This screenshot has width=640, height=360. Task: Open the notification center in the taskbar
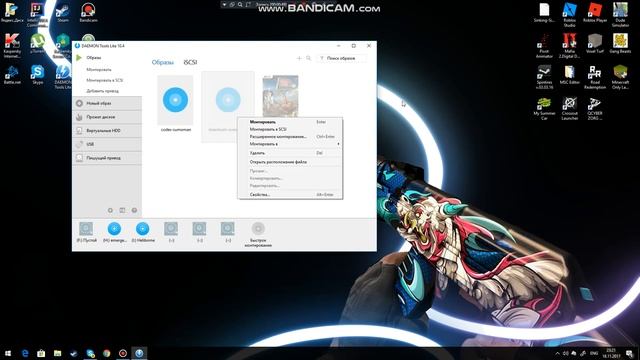click(x=629, y=353)
